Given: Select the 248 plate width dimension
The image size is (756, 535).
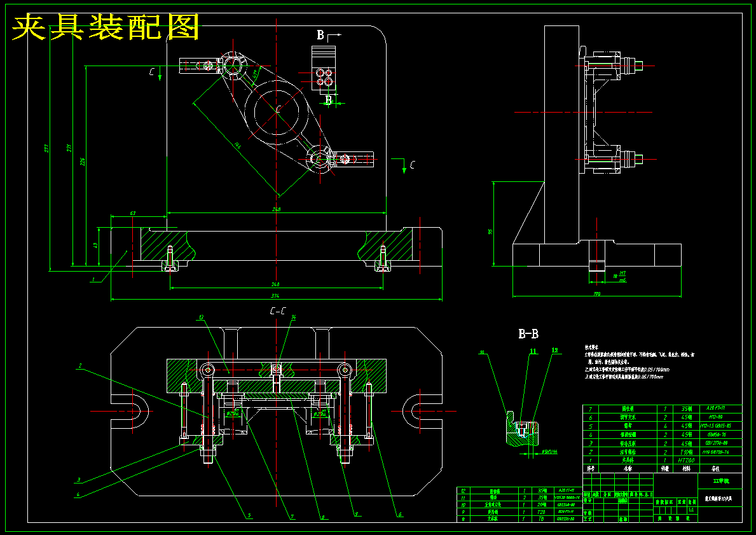Looking at the screenshot, I should tap(277, 209).
